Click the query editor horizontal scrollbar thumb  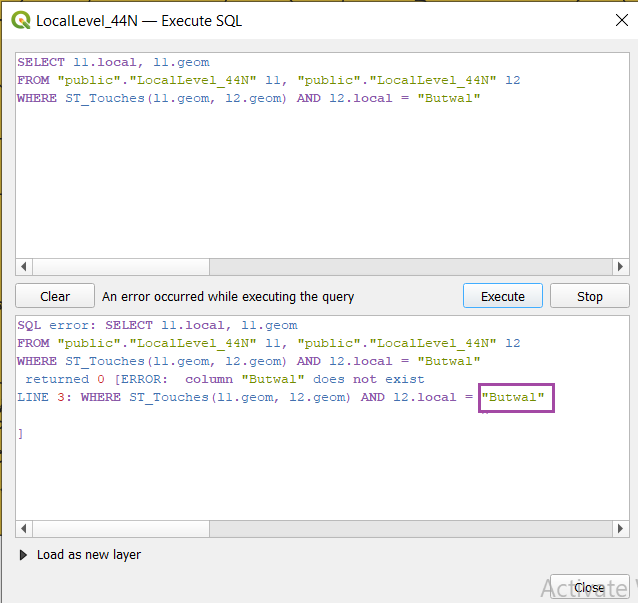tap(121, 267)
